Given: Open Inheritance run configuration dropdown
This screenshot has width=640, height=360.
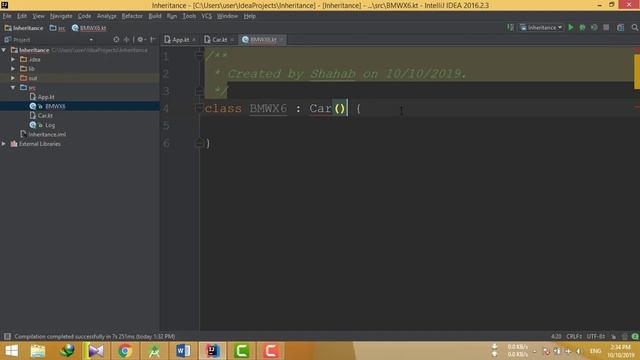Looking at the screenshot, I should (x=541, y=27).
